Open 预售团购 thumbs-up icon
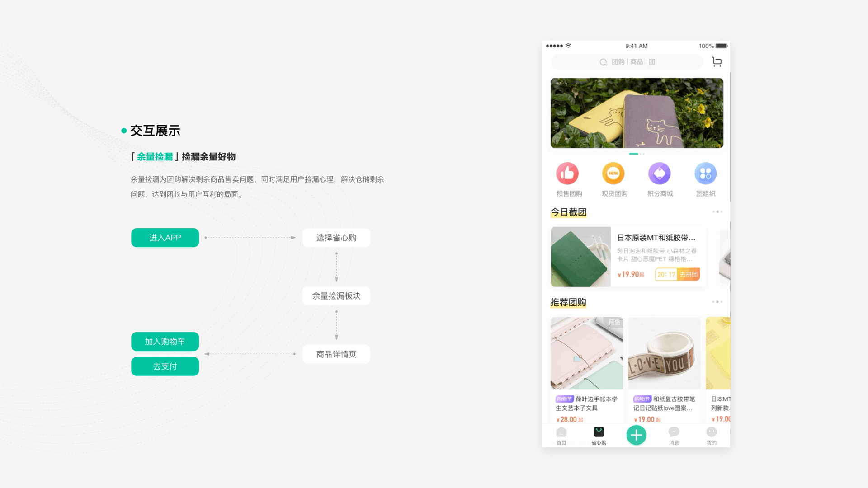Screen dimensions: 868x488 [567, 174]
